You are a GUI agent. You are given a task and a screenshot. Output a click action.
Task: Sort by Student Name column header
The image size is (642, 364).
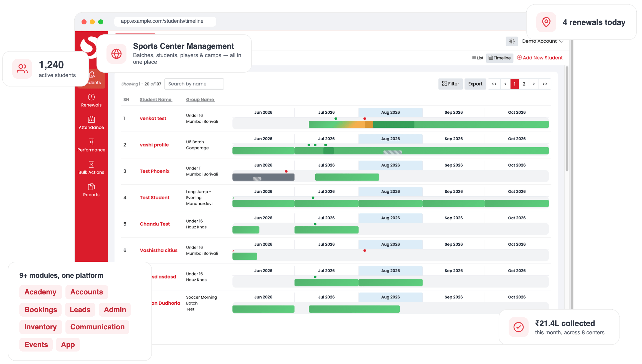click(156, 100)
